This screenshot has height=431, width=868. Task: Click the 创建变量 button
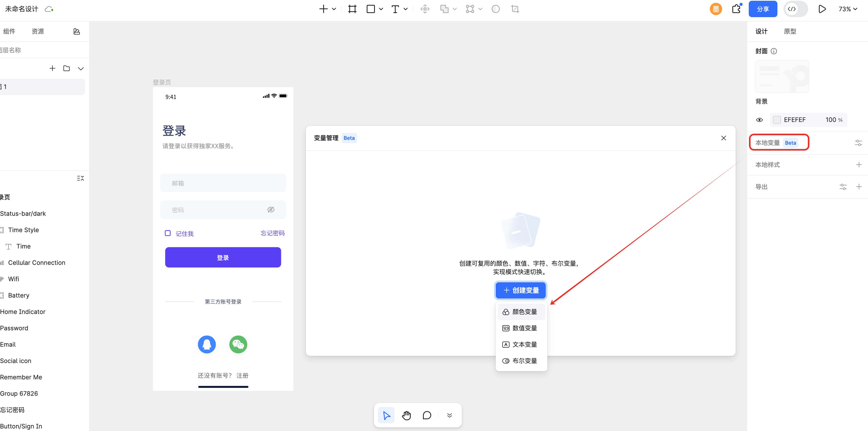520,290
